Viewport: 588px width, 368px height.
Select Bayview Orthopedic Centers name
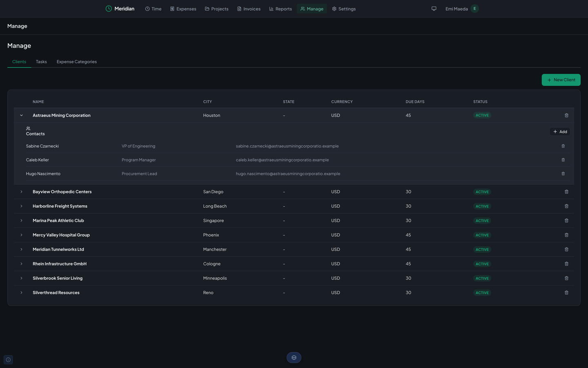pos(62,192)
